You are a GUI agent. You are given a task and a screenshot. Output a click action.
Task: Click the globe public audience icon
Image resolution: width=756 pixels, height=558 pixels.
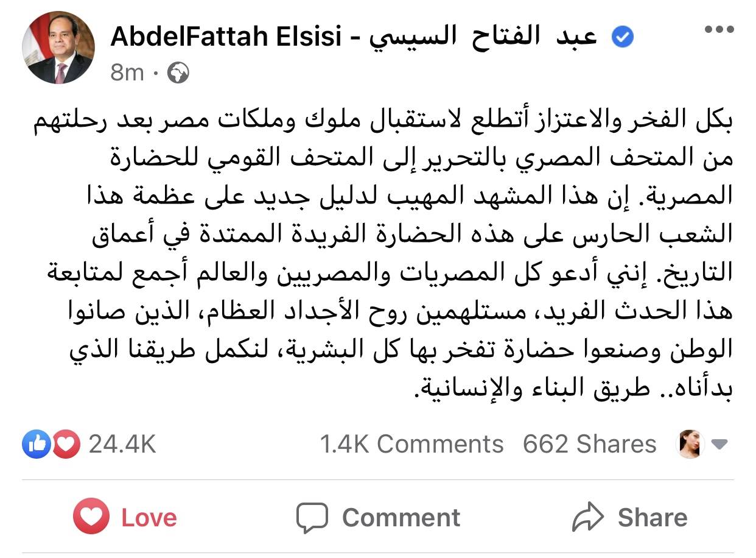(x=178, y=73)
